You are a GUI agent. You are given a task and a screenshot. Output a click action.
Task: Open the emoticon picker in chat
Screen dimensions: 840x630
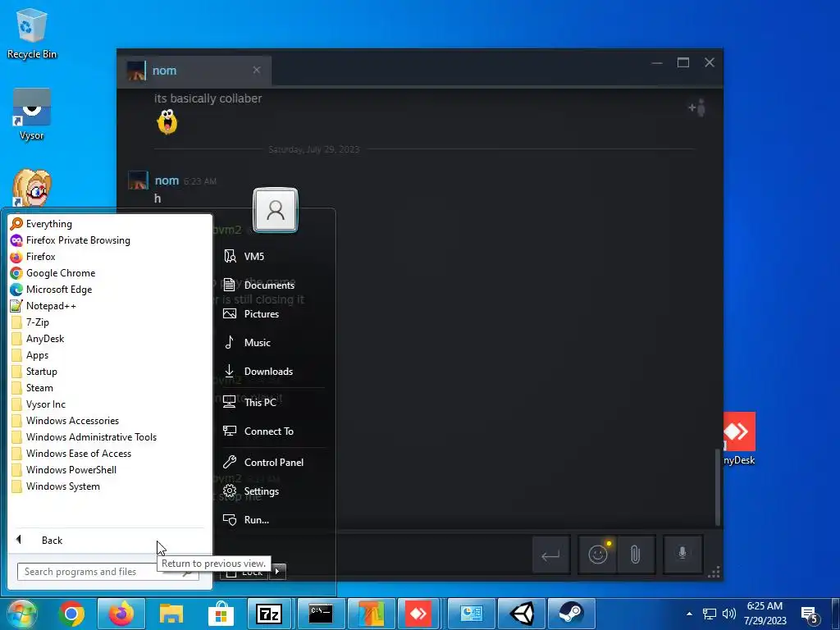598,555
